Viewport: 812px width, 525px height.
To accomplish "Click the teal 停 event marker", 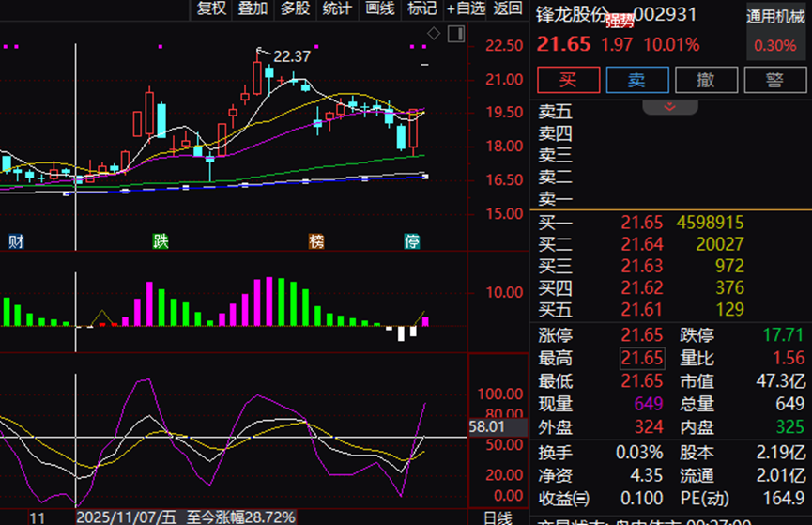I will tap(412, 241).
